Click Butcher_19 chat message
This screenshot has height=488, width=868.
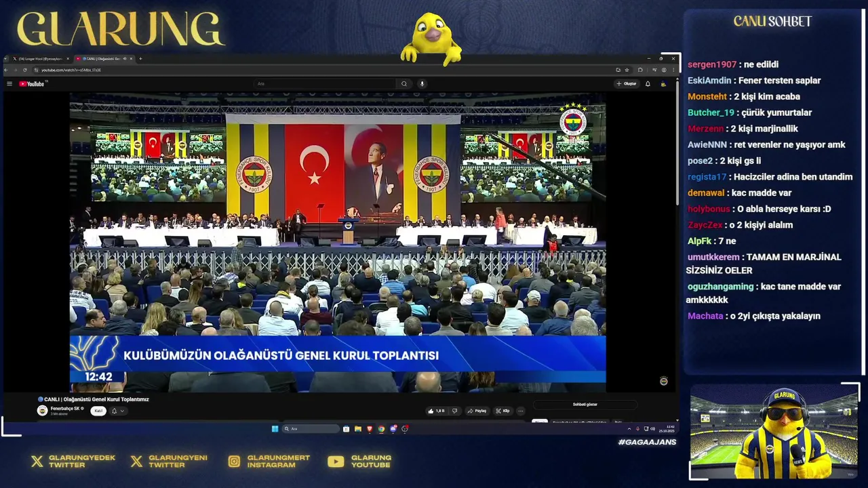pyautogui.click(x=750, y=113)
